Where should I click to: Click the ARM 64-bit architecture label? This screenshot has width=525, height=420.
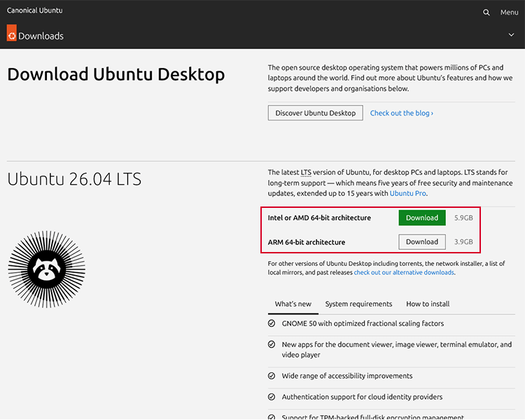pyautogui.click(x=307, y=242)
